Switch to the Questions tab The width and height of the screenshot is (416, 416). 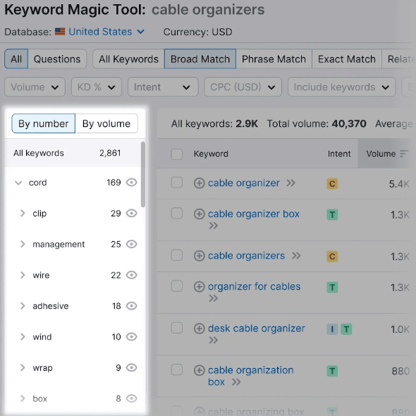click(x=57, y=59)
